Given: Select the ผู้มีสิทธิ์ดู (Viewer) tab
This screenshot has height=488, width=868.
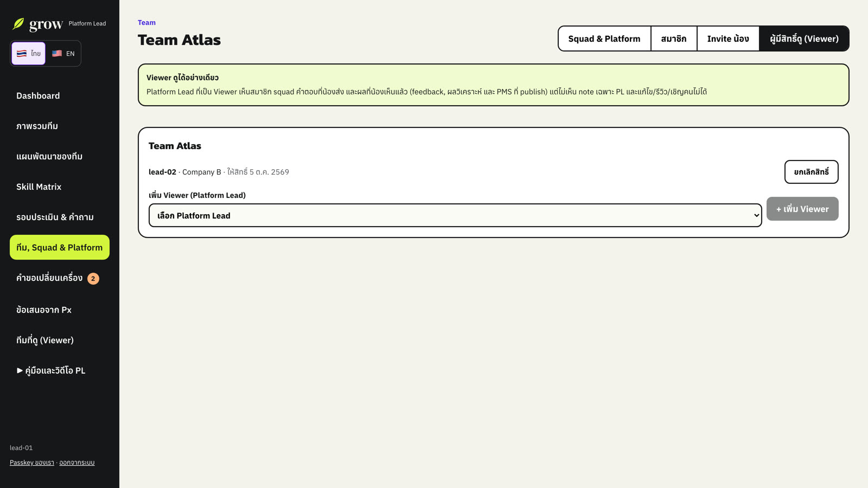Looking at the screenshot, I should coord(804,38).
